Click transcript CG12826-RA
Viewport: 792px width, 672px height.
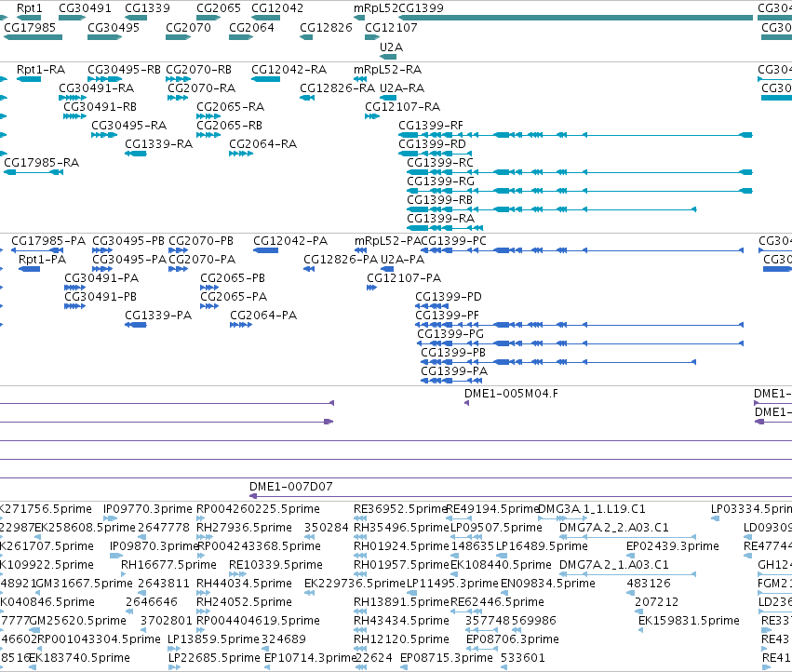(338, 87)
